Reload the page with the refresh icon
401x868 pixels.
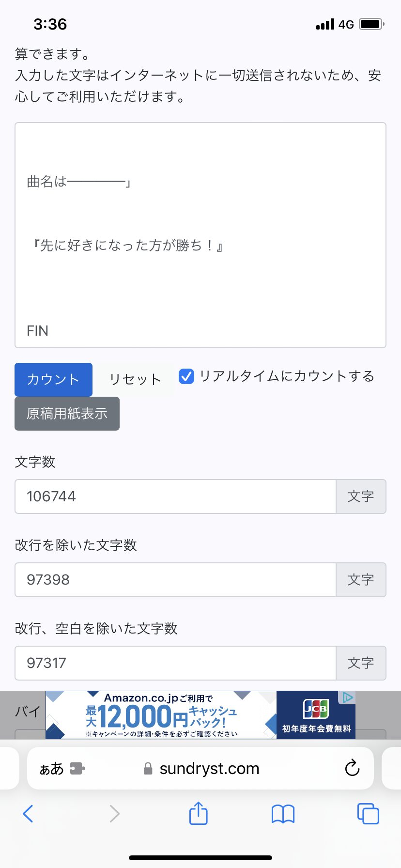pos(352,768)
